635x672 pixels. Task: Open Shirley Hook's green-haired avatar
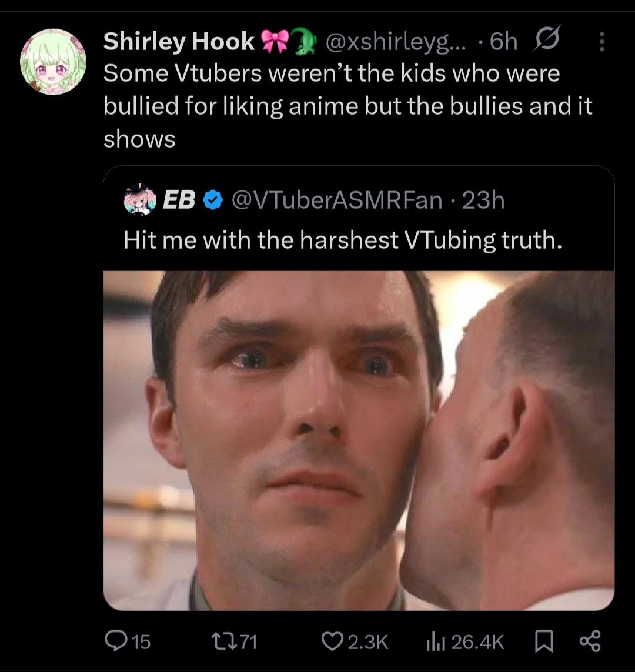coord(53,62)
